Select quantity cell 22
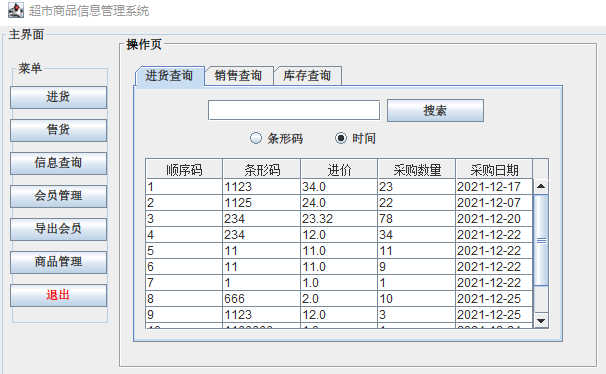606x374 pixels. 417,203
